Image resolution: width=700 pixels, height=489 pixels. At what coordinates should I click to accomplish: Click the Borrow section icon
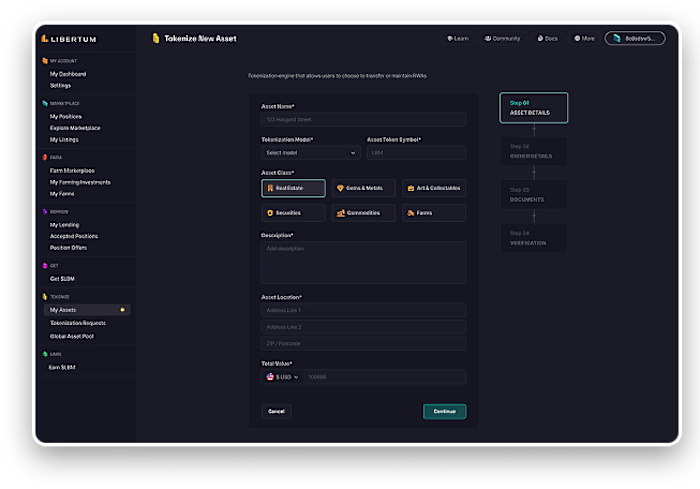45,212
